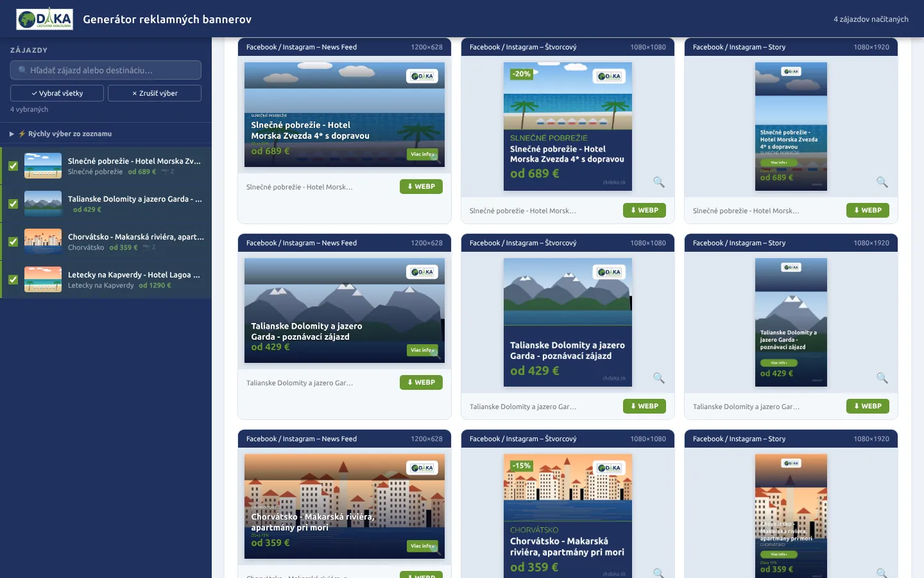Download WEBP for Talianske Dolomity Story banner
The width and height of the screenshot is (924, 578).
click(868, 406)
